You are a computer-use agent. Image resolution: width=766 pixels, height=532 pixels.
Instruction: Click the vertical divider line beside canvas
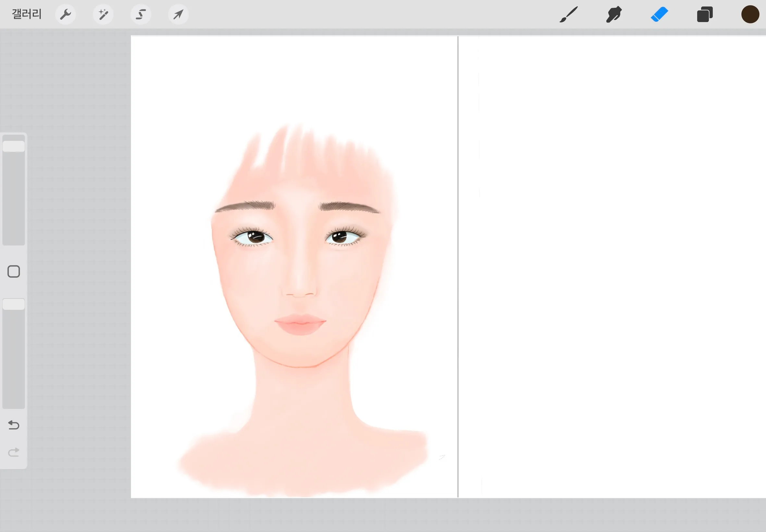(x=458, y=267)
